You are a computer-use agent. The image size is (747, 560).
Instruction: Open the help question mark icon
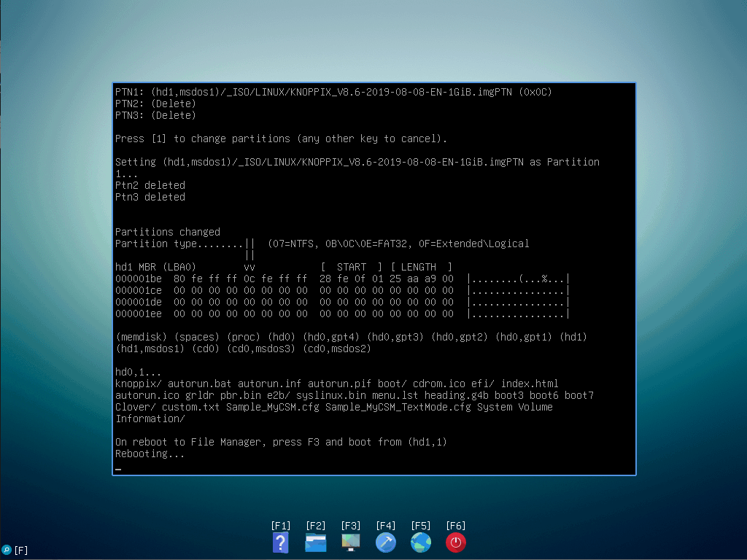281,542
